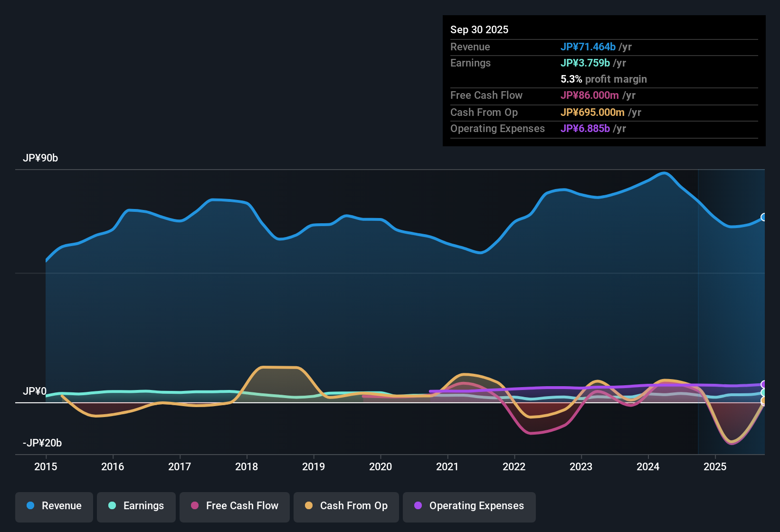Image resolution: width=780 pixels, height=532 pixels.
Task: Toggle the Earnings series off
Action: click(136, 506)
